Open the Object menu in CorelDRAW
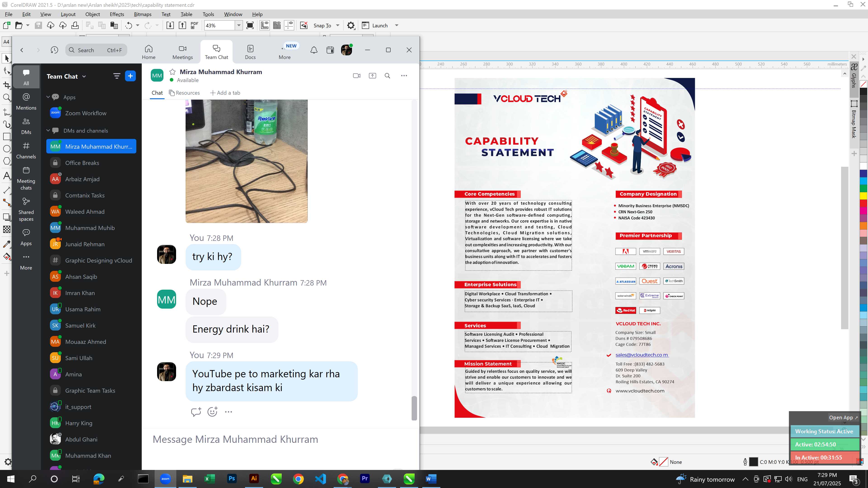Viewport: 868px width, 488px height. [93, 14]
